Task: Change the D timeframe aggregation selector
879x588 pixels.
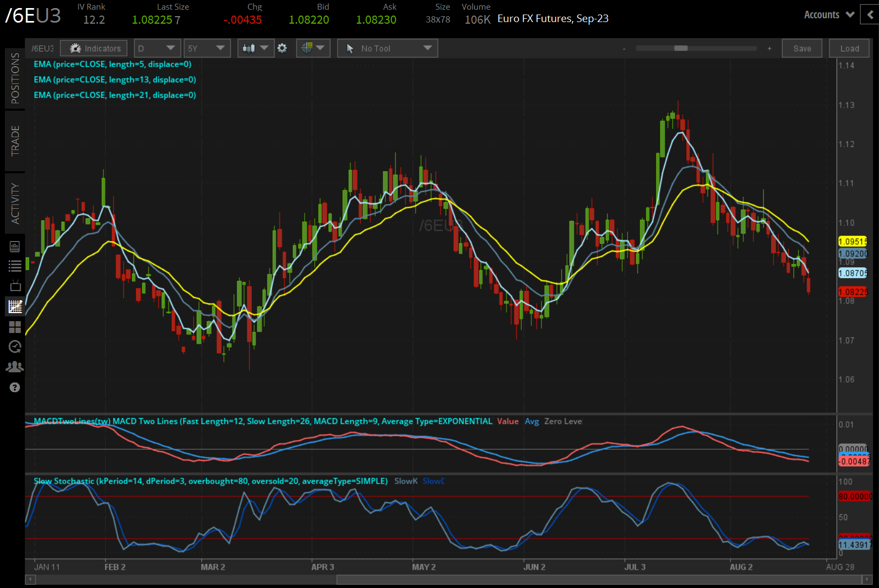Action: click(x=156, y=48)
